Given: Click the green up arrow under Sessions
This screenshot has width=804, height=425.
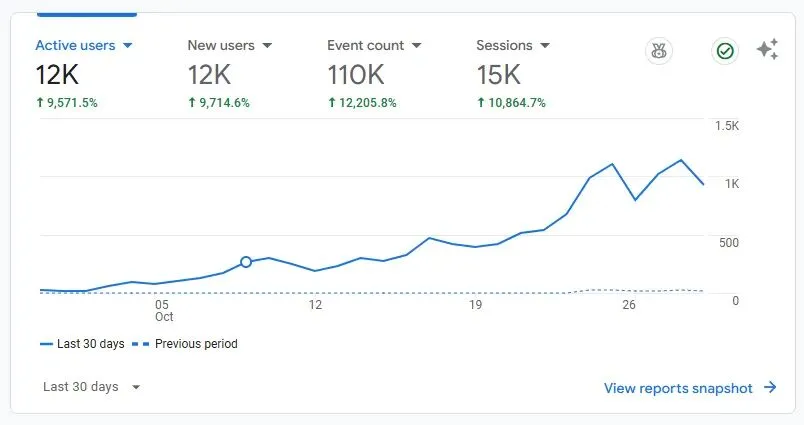Looking at the screenshot, I should [x=480, y=103].
